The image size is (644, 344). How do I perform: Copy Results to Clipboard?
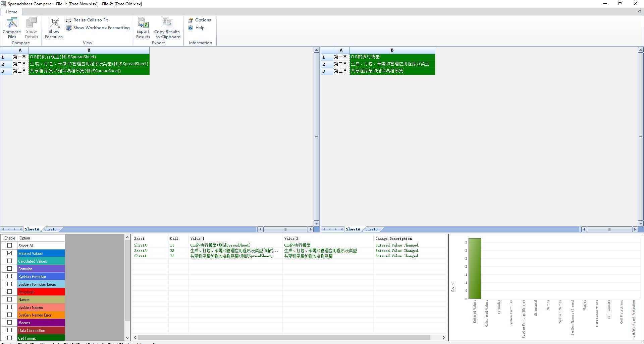[x=167, y=28]
